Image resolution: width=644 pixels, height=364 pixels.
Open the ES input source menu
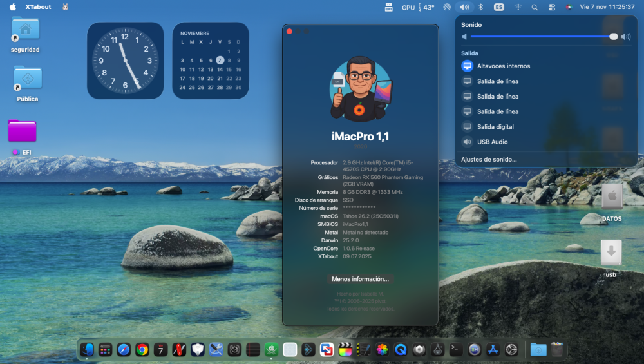tap(498, 7)
